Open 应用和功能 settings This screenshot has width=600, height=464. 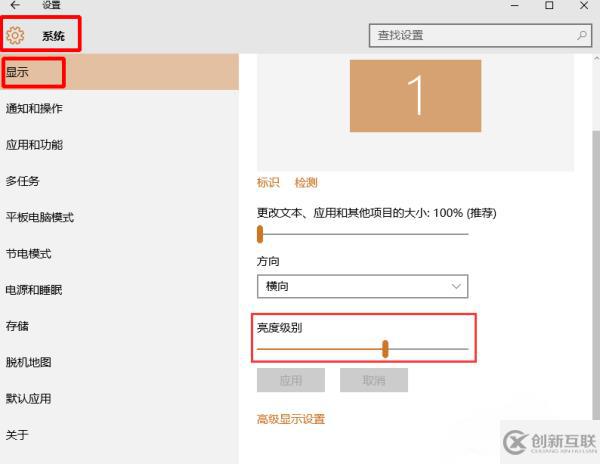119,145
